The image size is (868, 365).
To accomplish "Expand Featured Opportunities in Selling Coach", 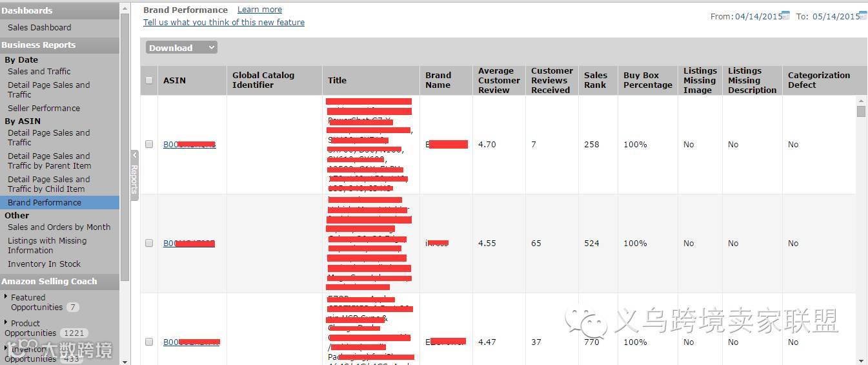I will [6, 297].
